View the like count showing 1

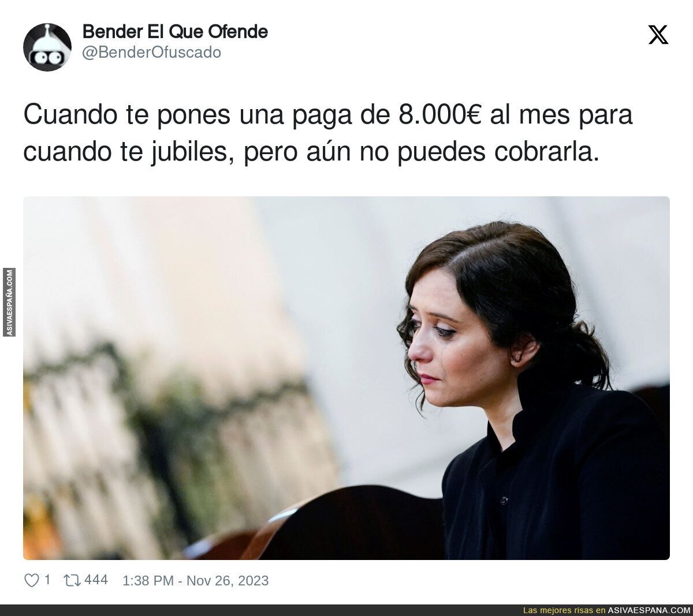(x=47, y=580)
